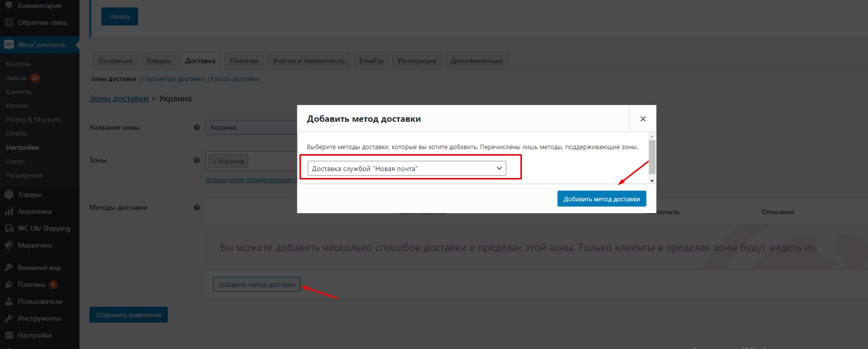Click help icon beside Методы доставки
This screenshot has height=349, width=868.
(x=197, y=208)
